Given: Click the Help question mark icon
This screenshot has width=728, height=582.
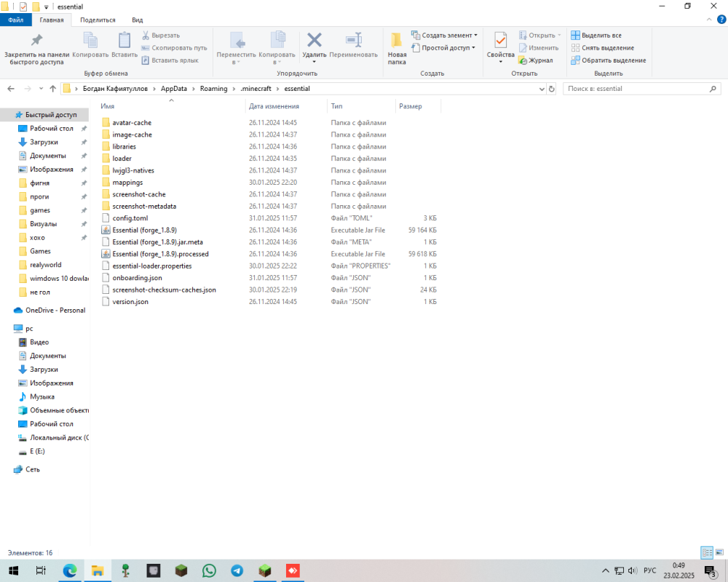Looking at the screenshot, I should click(x=721, y=20).
